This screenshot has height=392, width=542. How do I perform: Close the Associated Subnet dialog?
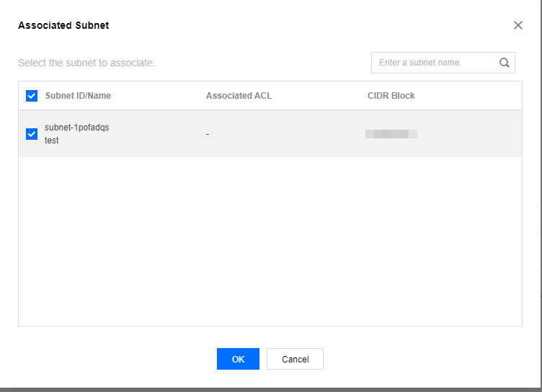517,25
